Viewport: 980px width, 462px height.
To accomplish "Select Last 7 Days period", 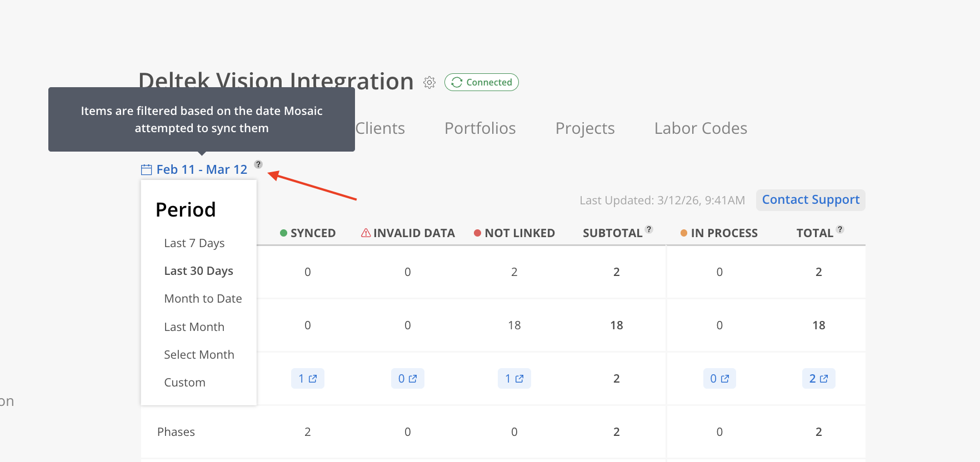I will 194,243.
